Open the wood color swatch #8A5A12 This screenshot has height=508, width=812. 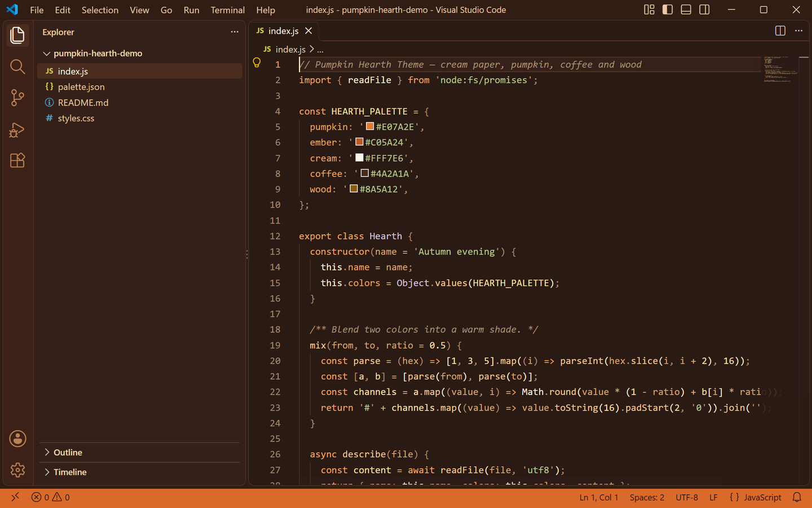point(354,189)
